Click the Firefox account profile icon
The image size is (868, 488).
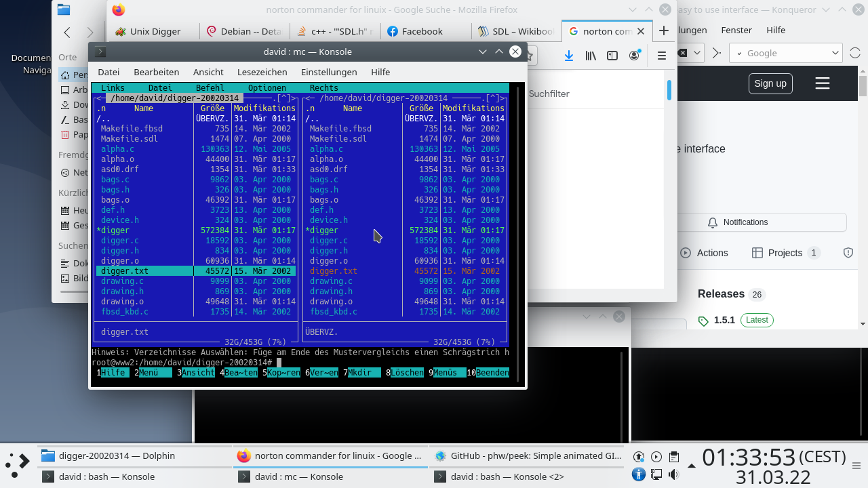point(634,56)
